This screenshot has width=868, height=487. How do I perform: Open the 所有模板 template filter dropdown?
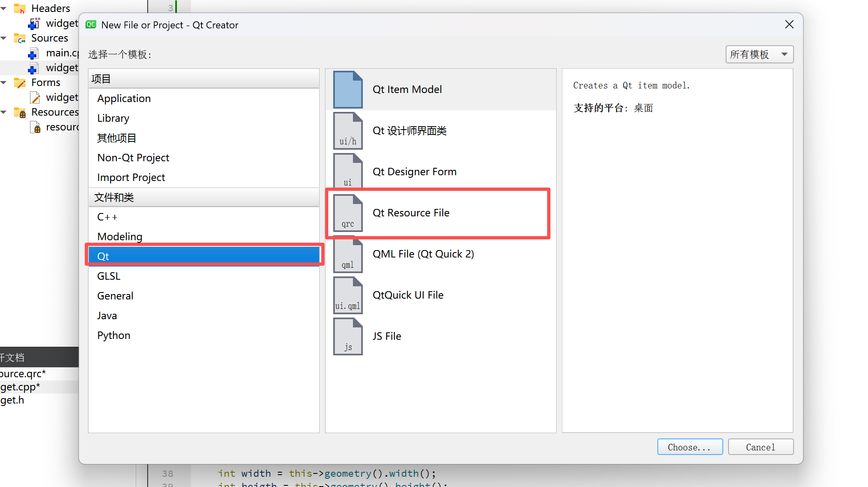(759, 54)
